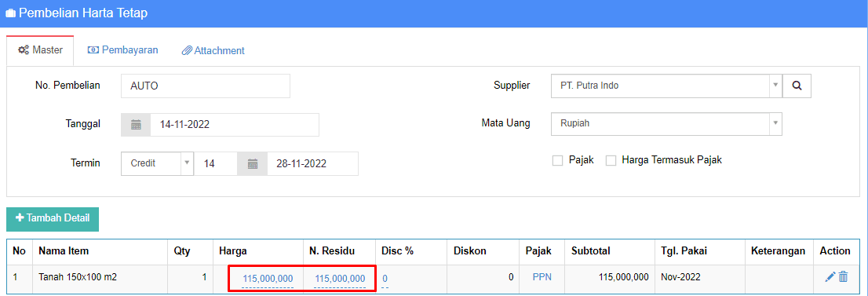Click the Nama Item column header
The image size is (868, 296).
click(100, 251)
